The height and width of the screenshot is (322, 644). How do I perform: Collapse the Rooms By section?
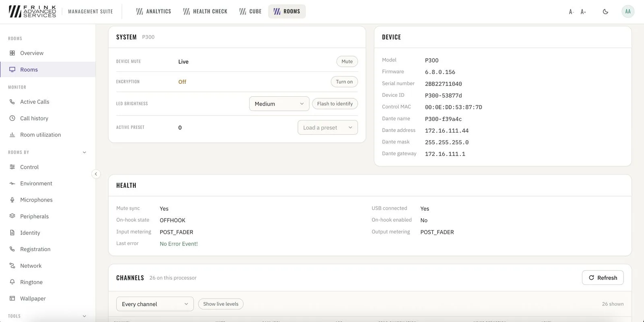pos(85,152)
